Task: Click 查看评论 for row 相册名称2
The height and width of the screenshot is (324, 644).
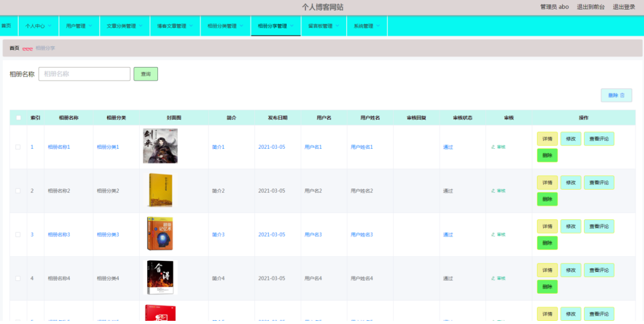Action: click(x=599, y=183)
